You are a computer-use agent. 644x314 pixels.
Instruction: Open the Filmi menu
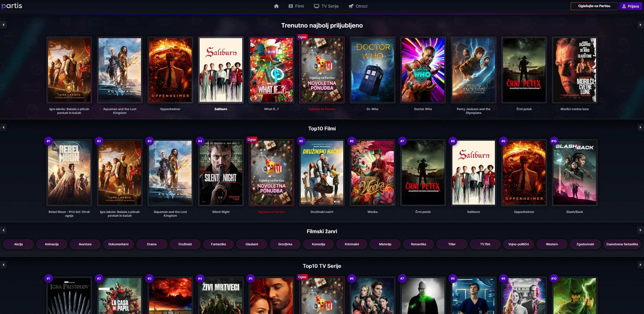pos(296,6)
